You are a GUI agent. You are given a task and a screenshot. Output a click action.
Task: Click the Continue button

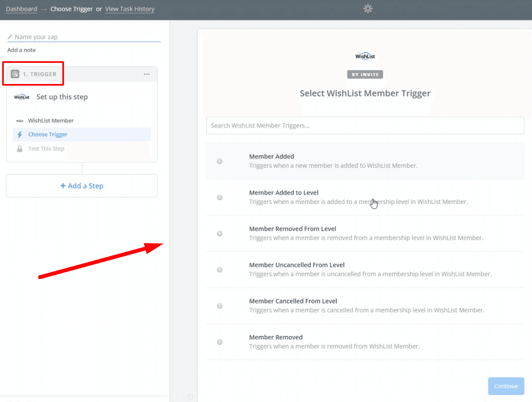pyautogui.click(x=506, y=386)
